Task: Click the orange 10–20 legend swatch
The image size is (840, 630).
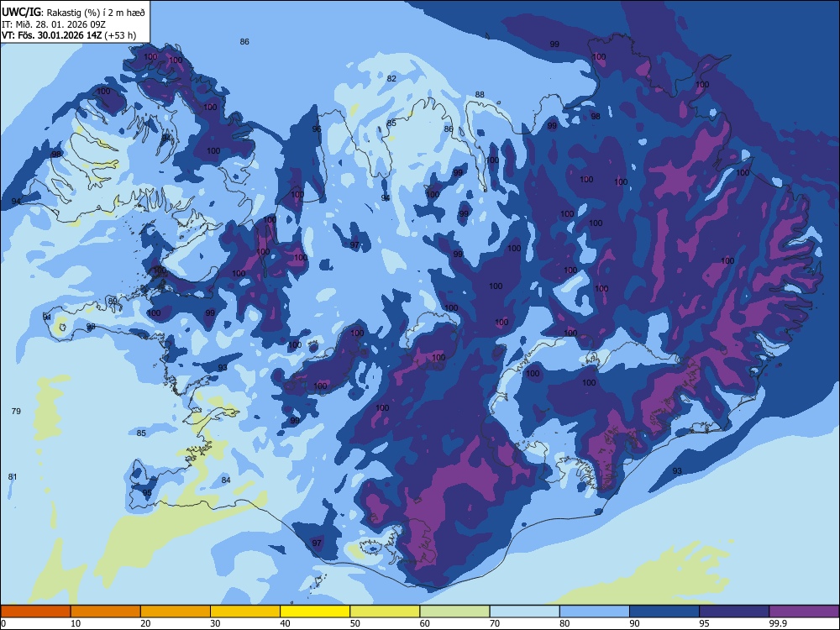Action: coord(106,612)
